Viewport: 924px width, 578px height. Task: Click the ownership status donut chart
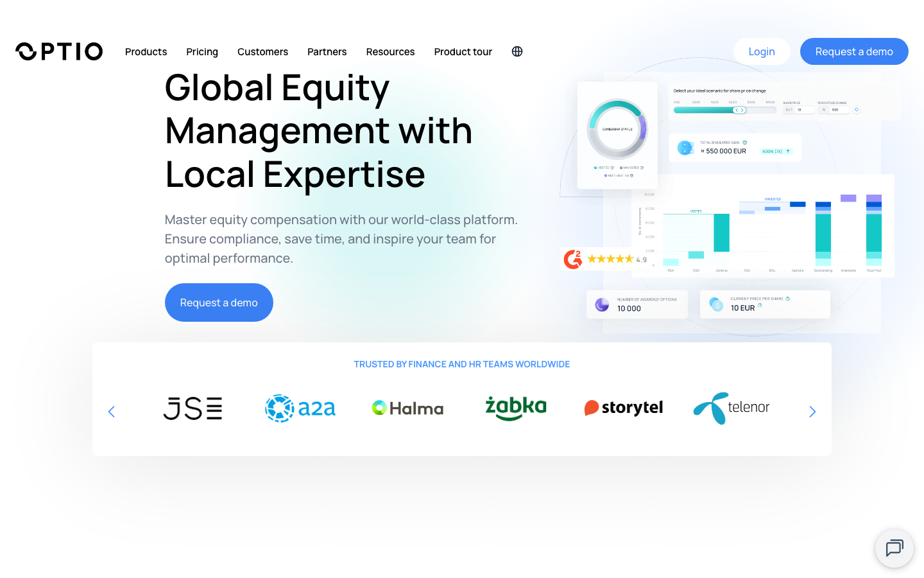coord(617,129)
